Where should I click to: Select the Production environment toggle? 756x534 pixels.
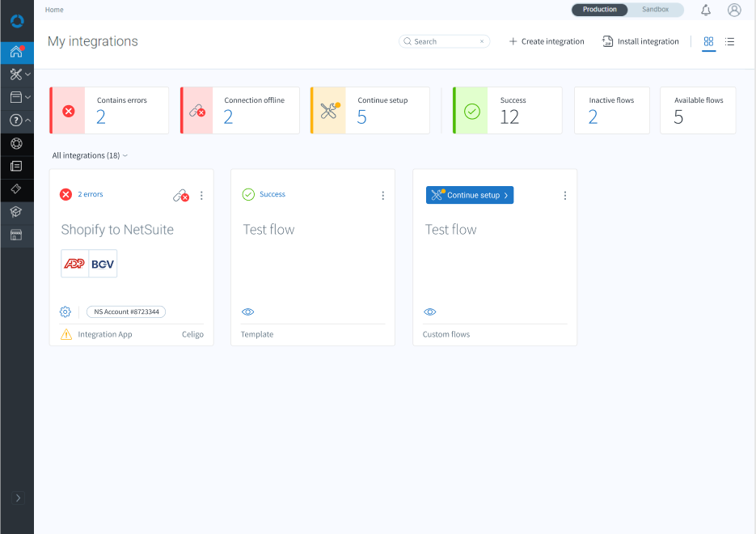[599, 10]
